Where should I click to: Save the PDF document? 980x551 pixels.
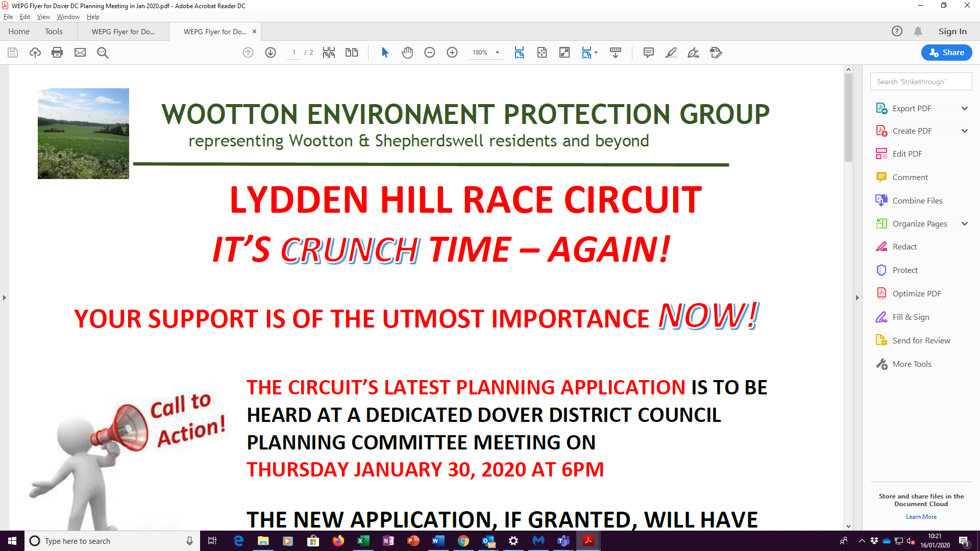12,53
